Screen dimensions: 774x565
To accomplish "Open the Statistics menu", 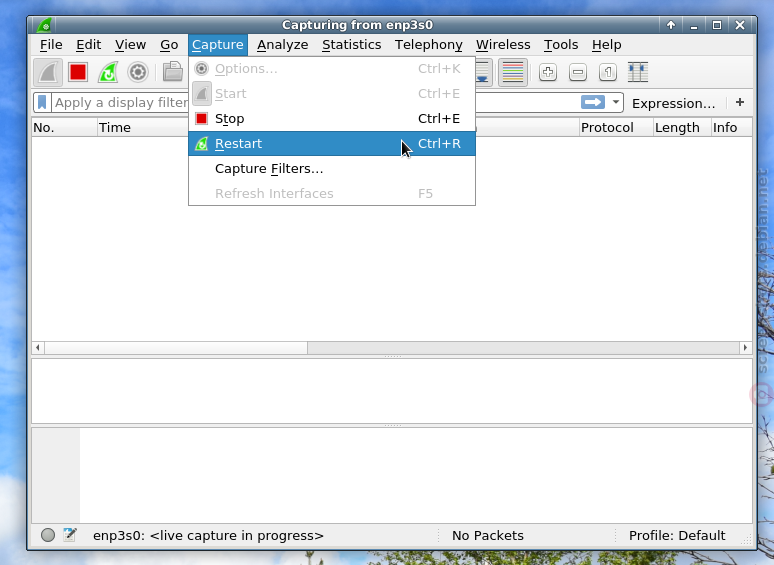I will point(351,45).
